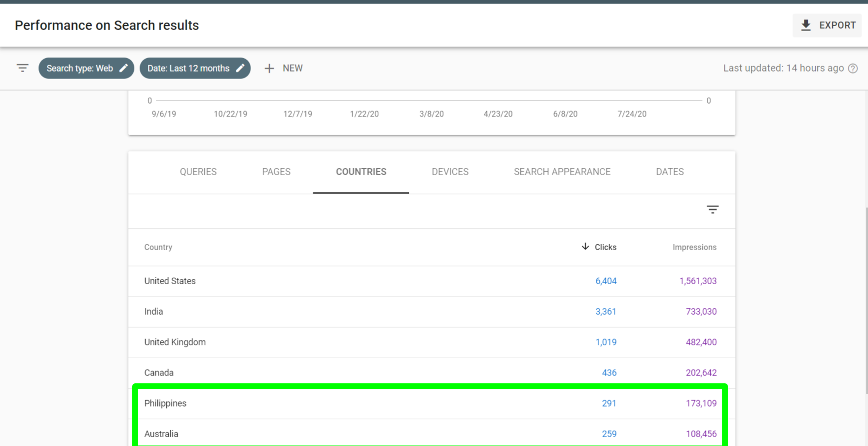Click the 173,109 impressions value
Screen dimensions: 868x446
point(701,404)
